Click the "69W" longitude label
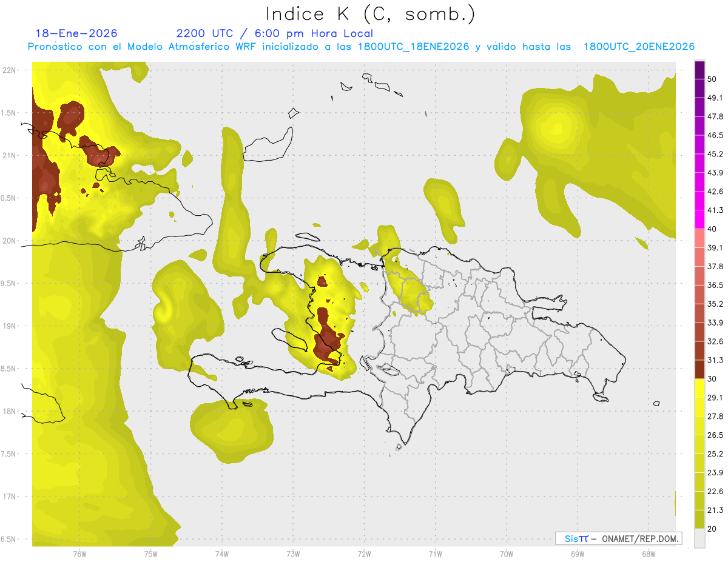This screenshot has height=562, width=728. [x=577, y=554]
